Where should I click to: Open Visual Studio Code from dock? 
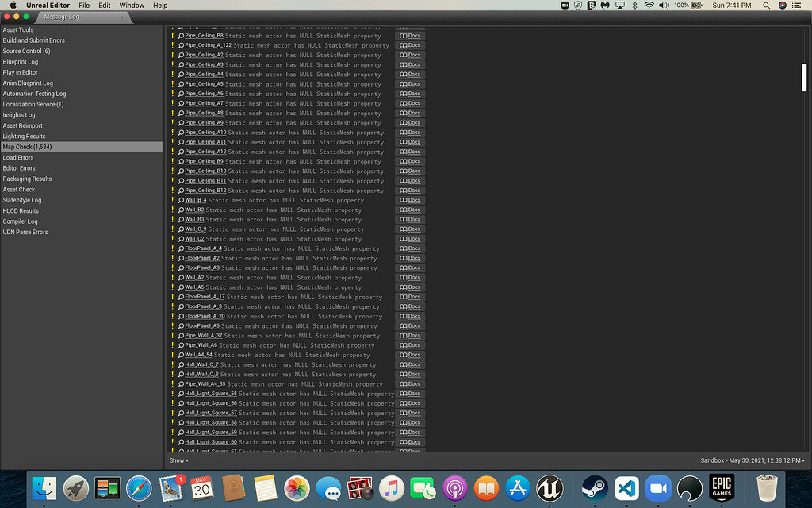626,487
